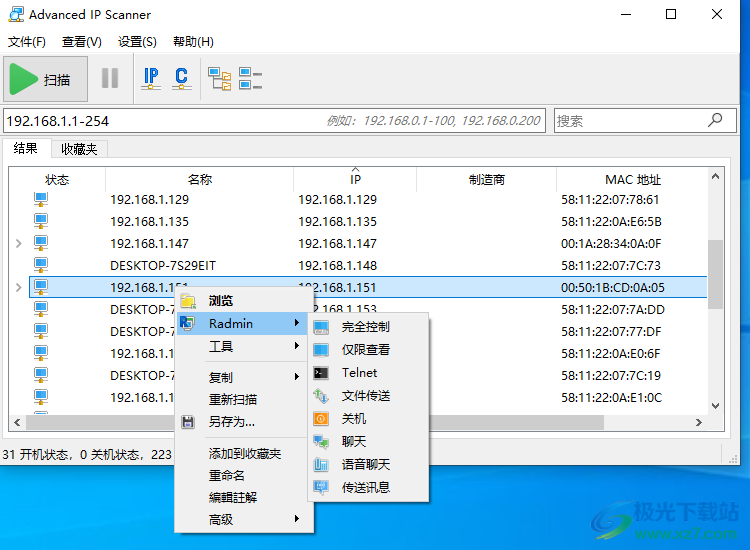The image size is (750, 550).
Task: Click the computer icon in the 192.168.1.151 row
Action: [x=41, y=287]
